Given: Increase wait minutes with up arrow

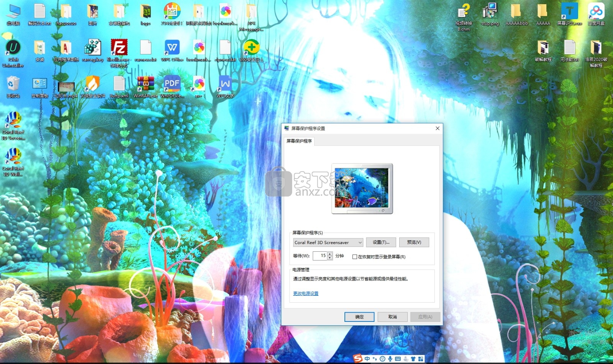Looking at the screenshot, I should coord(330,254).
